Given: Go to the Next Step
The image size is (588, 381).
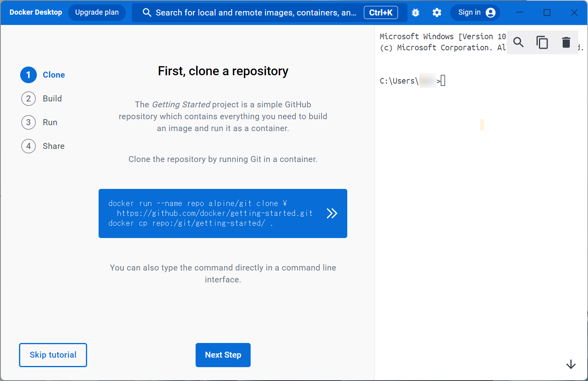Looking at the screenshot, I should [x=223, y=355].
